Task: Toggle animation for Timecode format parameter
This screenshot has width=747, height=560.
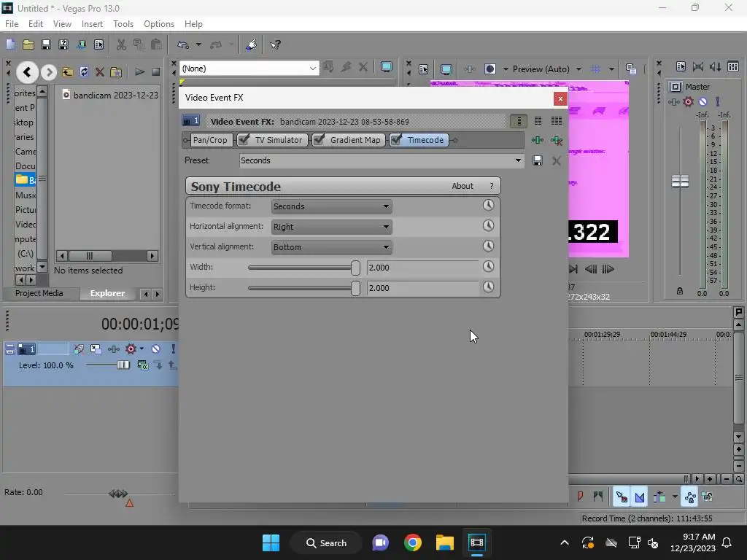Action: pos(488,205)
